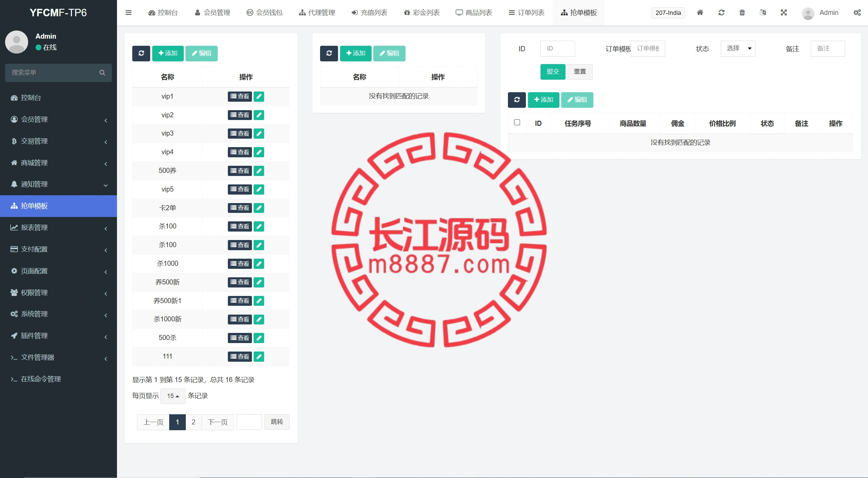Open the 会员钱包 top navigation tab
The height and width of the screenshot is (478, 868).
pos(264,13)
